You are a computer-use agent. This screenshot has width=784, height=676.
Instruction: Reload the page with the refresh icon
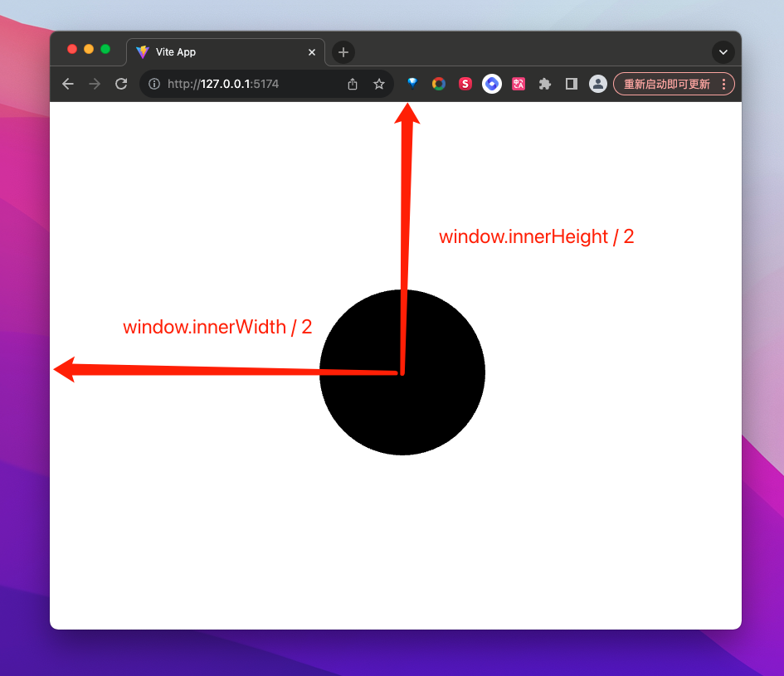[x=121, y=84]
